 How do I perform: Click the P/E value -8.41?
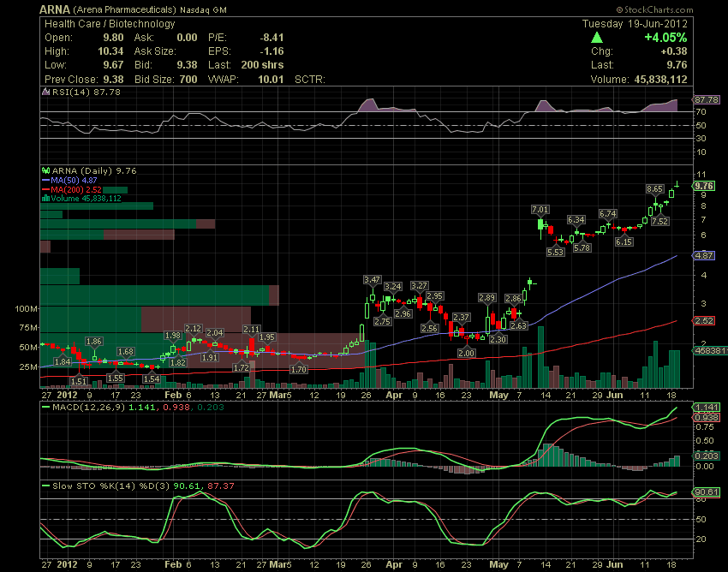point(272,38)
